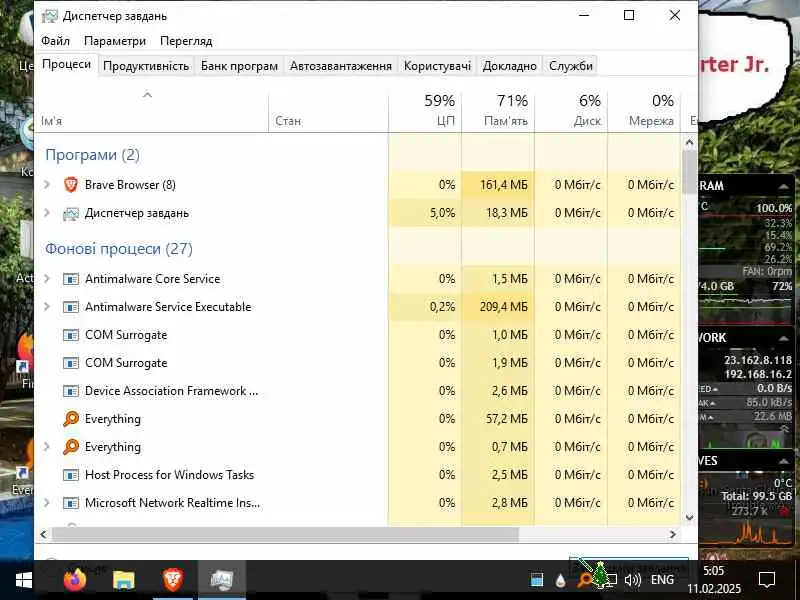This screenshot has width=800, height=600.
Task: Switch to the Продуктивність tab
Action: click(146, 66)
